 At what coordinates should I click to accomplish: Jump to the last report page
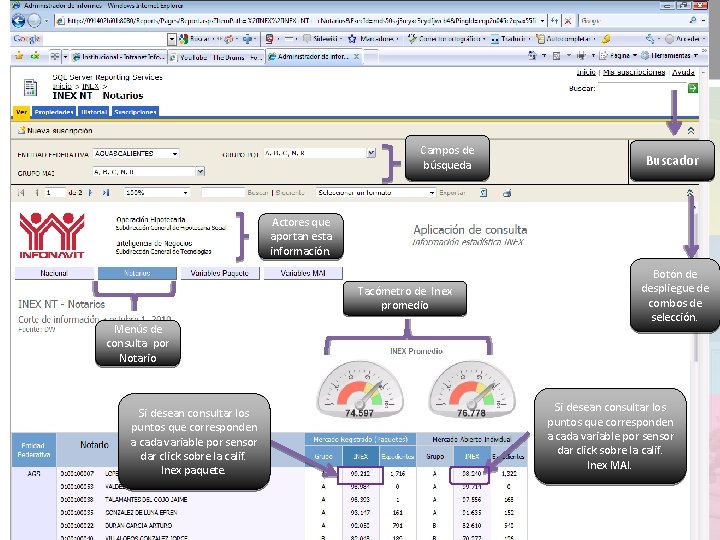106,193
